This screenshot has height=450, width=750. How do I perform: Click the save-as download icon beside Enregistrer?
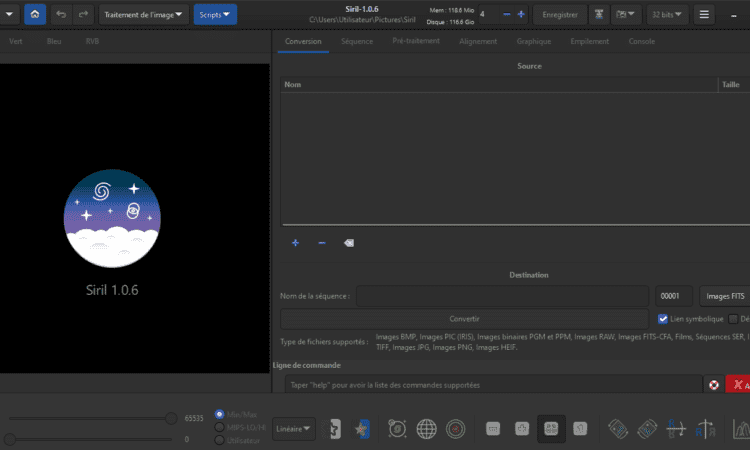coord(599,14)
